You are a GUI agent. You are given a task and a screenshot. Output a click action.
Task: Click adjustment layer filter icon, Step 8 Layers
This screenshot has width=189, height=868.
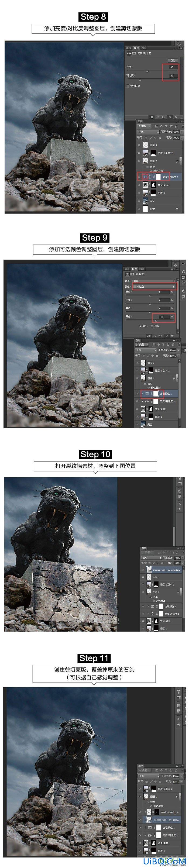tap(161, 126)
